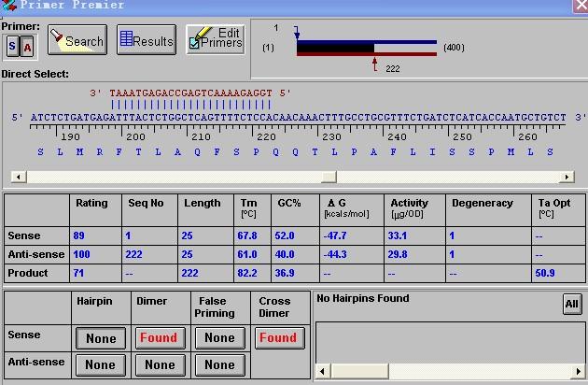Click Sense Tm value 67.8
The width and height of the screenshot is (588, 385).
click(247, 235)
